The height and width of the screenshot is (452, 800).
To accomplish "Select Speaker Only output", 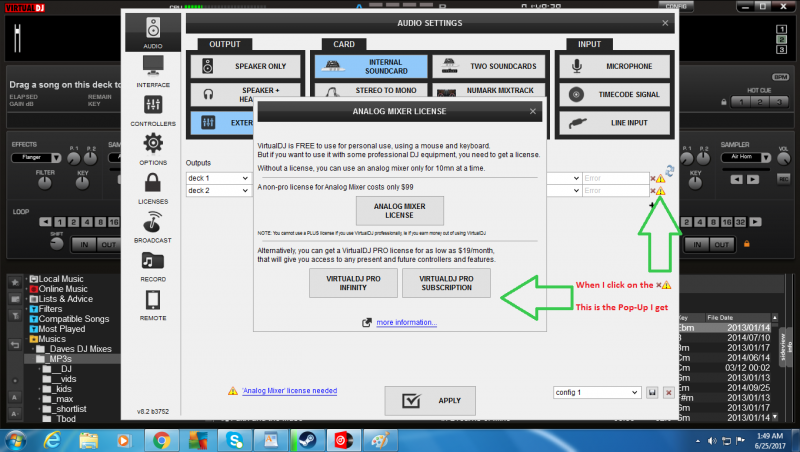I will pyautogui.click(x=246, y=66).
